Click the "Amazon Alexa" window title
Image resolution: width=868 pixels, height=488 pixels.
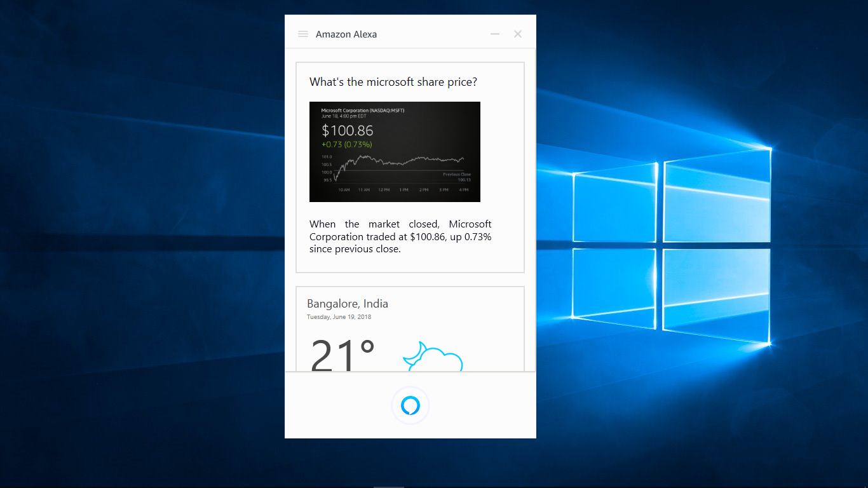click(346, 34)
